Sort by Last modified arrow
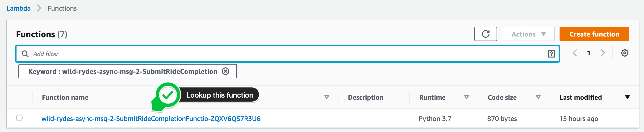The width and height of the screenshot is (644, 132). click(x=627, y=97)
